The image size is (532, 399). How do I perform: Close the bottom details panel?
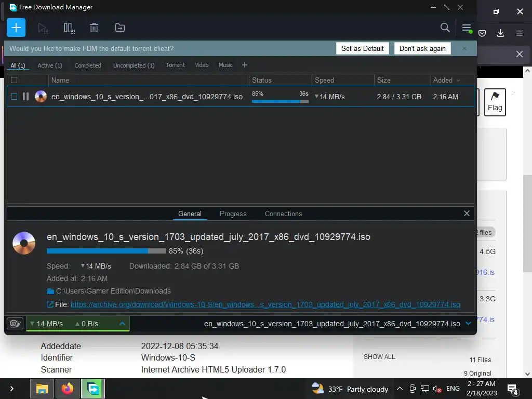point(467,214)
